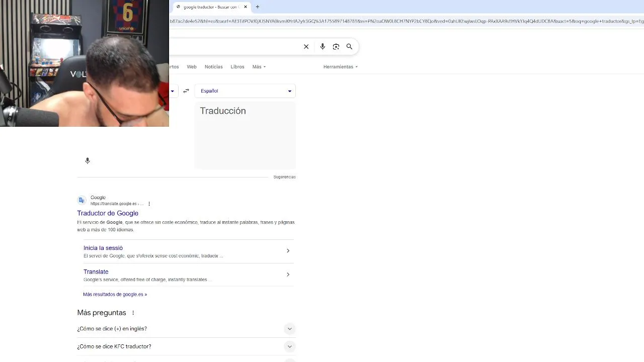644x362 pixels.
Task: Open source language dropdown arrow
Action: tap(172, 91)
